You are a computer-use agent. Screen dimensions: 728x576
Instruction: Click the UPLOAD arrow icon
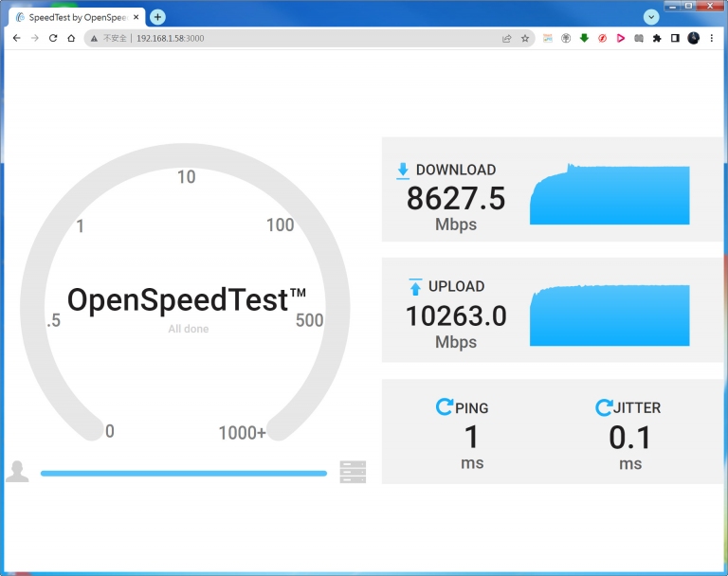pos(415,287)
